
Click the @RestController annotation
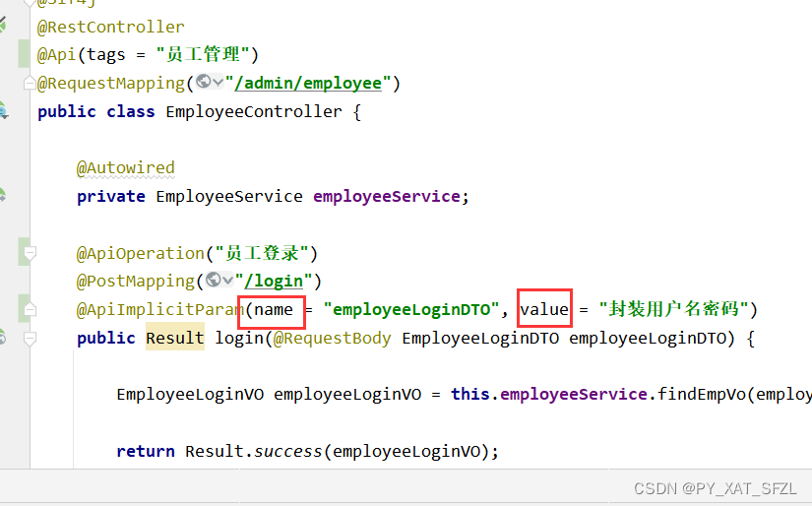tap(111, 27)
